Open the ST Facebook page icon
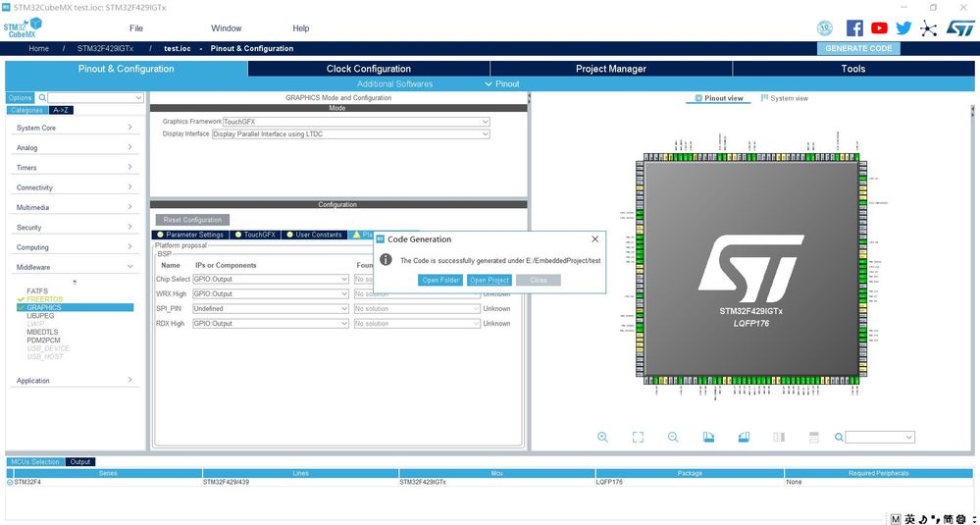Screen dimensions: 980x525 point(854,28)
